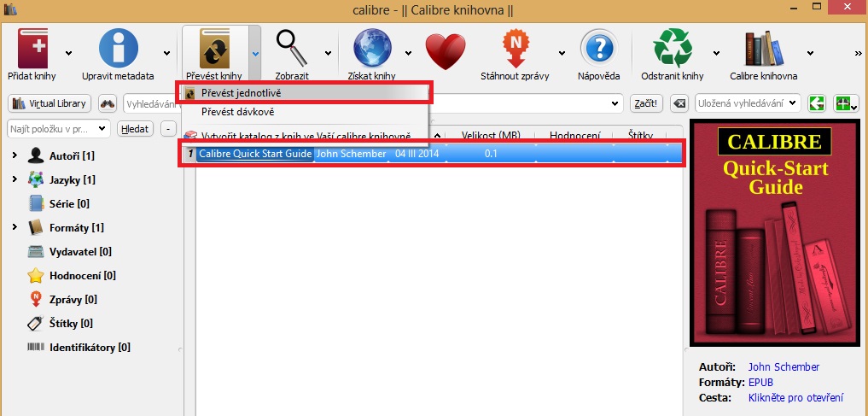Click the Štítky column header
868x416 pixels.
click(x=640, y=135)
